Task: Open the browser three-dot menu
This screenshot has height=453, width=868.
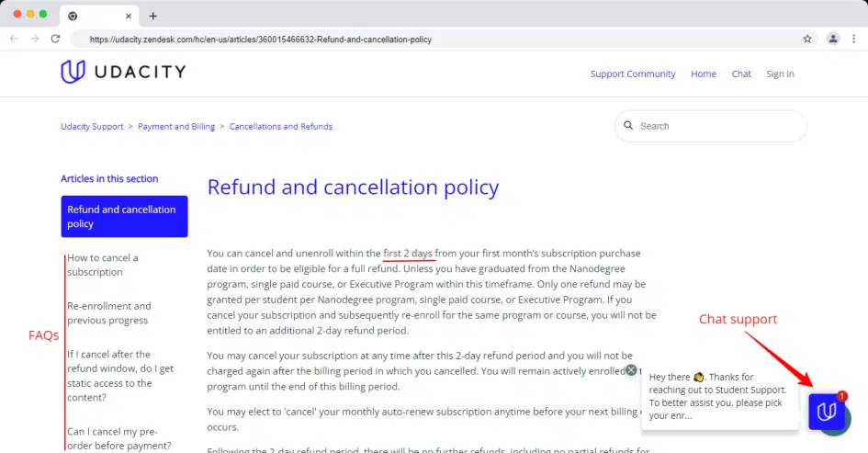Action: click(x=854, y=39)
